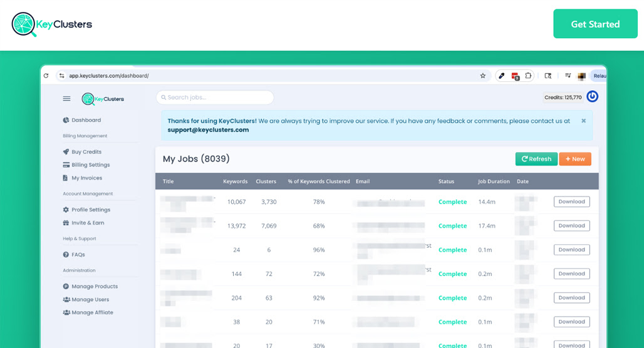This screenshot has height=348, width=644.
Task: Click the My Jobs (8039) heading
Action: [196, 159]
